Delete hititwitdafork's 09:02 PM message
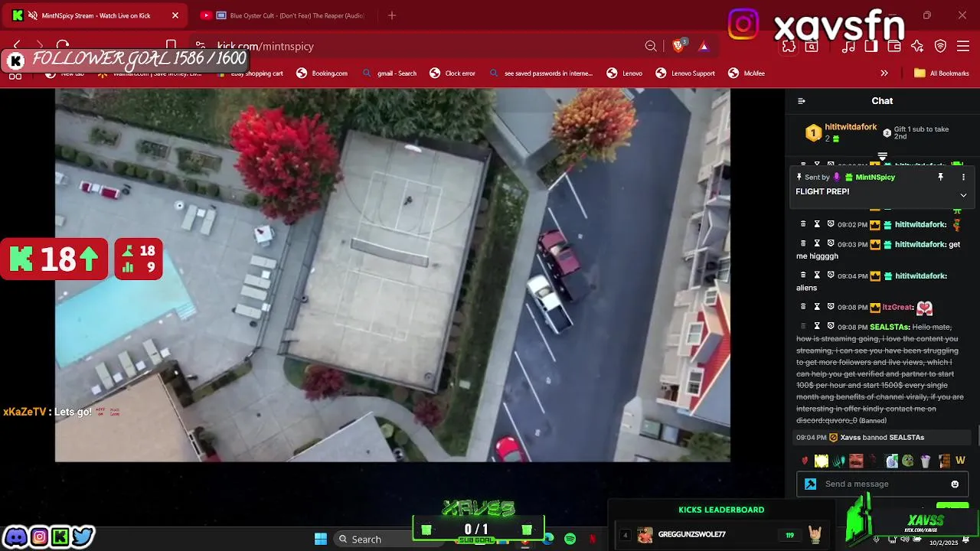This screenshot has width=980, height=551. [x=803, y=224]
